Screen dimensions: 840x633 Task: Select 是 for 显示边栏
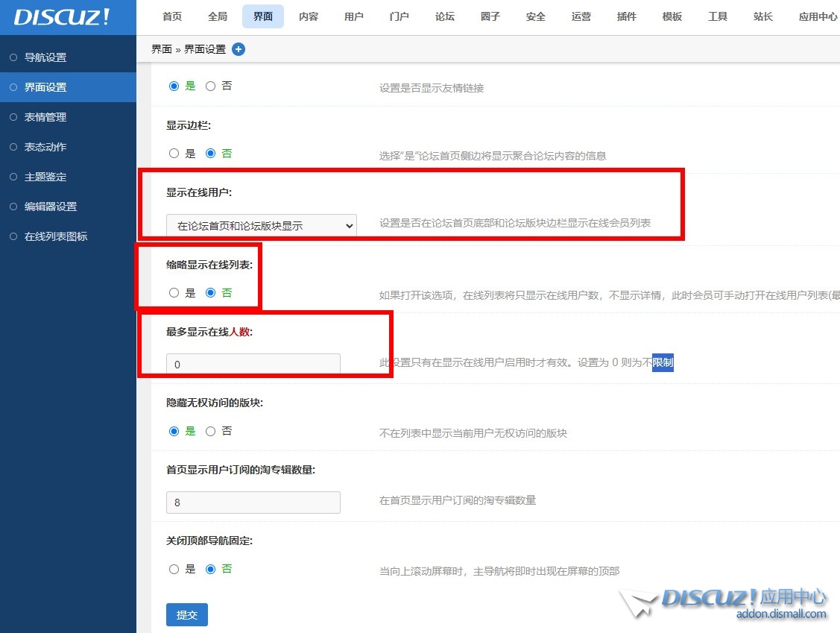[x=174, y=154]
